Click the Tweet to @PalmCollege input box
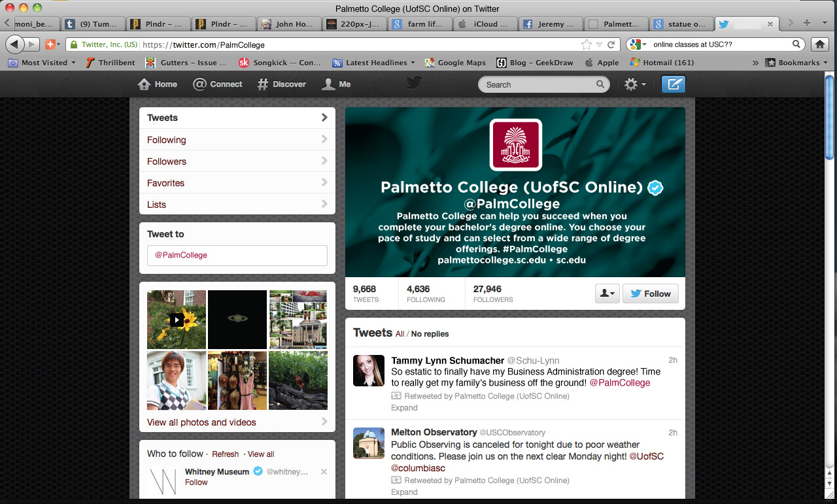The width and height of the screenshot is (837, 504). pos(237,256)
